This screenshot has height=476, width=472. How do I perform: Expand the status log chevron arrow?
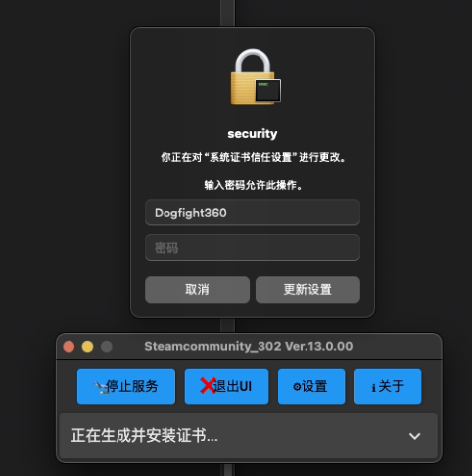(415, 436)
